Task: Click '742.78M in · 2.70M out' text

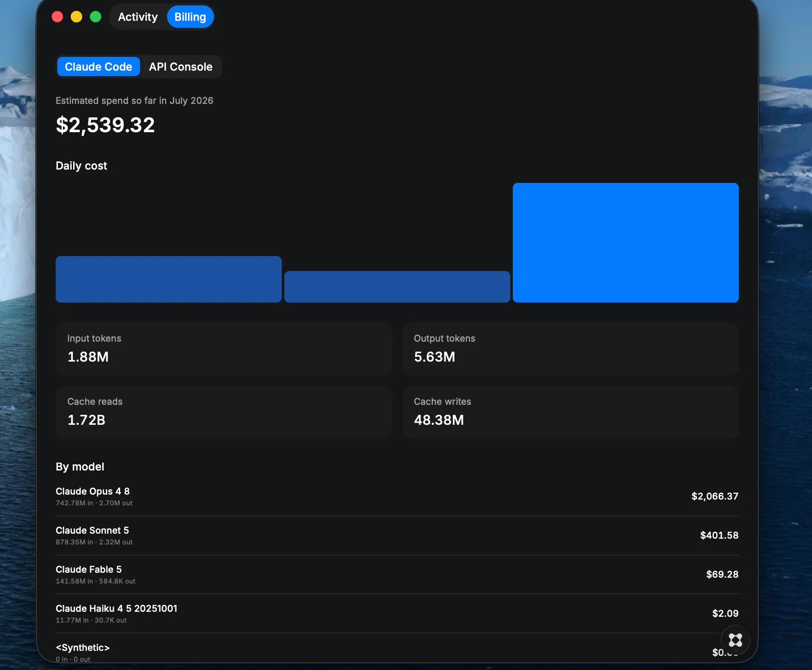Action: coord(94,503)
